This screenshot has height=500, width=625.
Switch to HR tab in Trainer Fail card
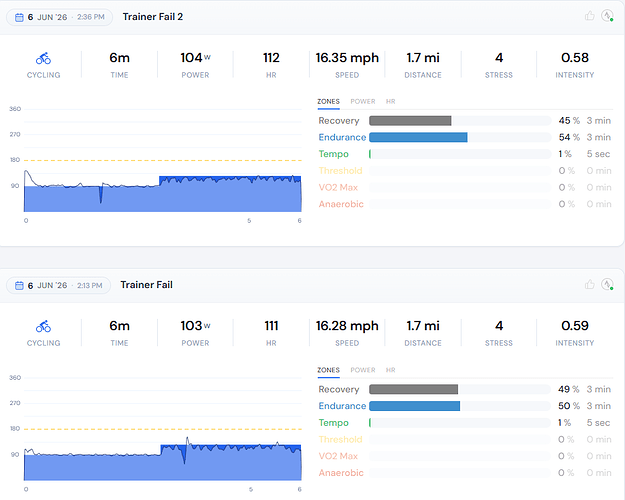[391, 370]
